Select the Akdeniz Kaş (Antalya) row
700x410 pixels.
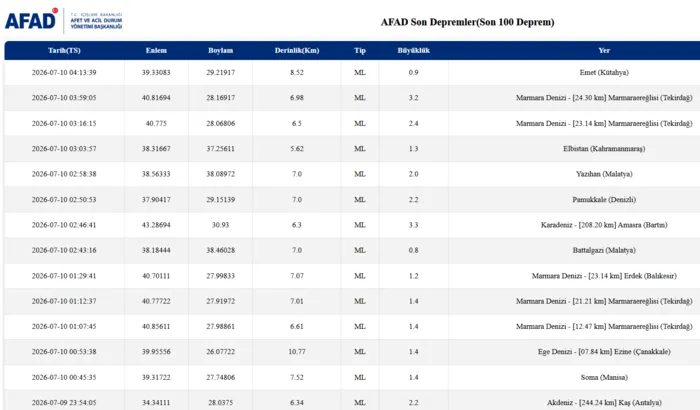(x=352, y=402)
